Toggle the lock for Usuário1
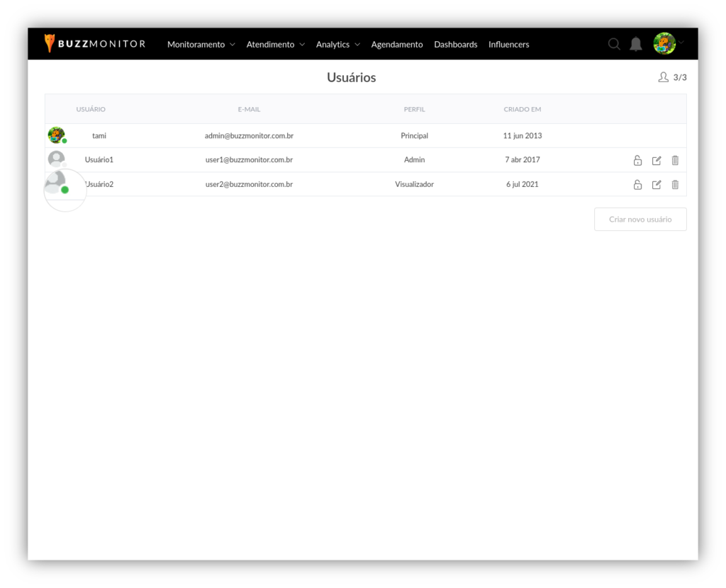The width and height of the screenshot is (726, 588). 637,160
